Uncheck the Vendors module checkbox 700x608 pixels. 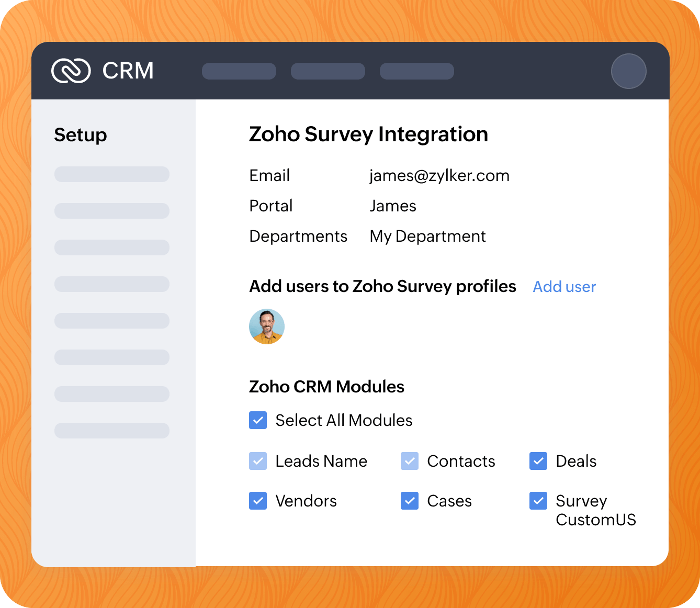(258, 501)
